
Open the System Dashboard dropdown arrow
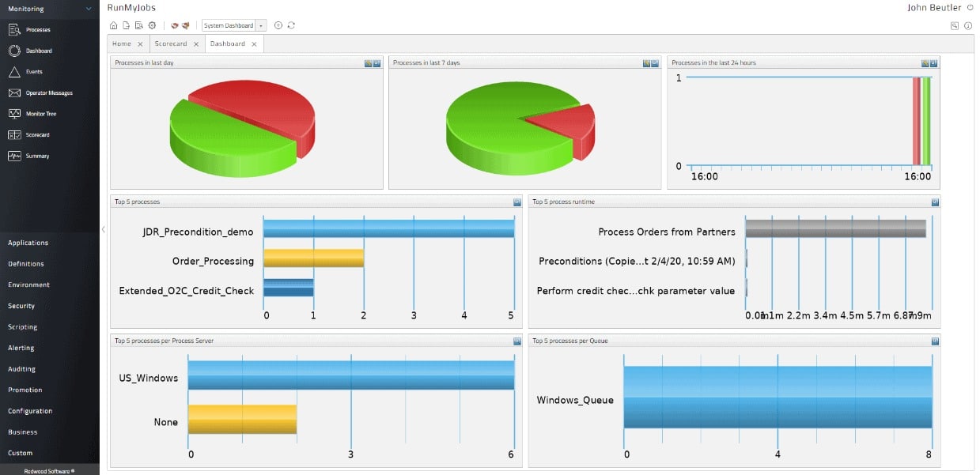pyautogui.click(x=261, y=26)
